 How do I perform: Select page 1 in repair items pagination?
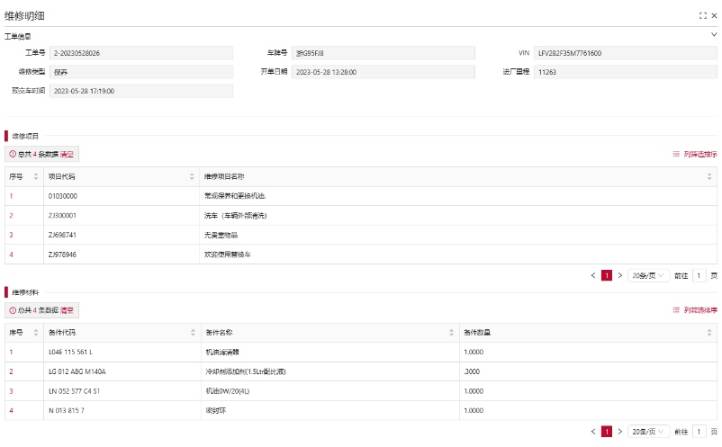click(606, 275)
